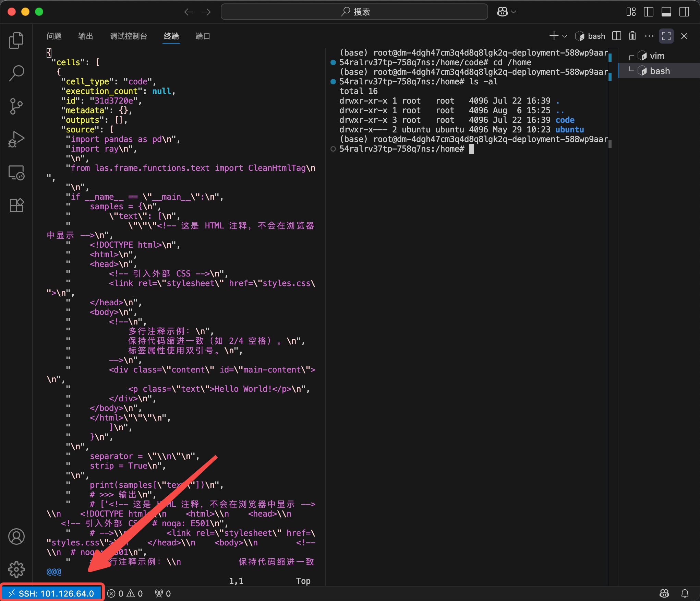Switch to the 调试控制台 tab
The width and height of the screenshot is (700, 601).
tap(129, 36)
